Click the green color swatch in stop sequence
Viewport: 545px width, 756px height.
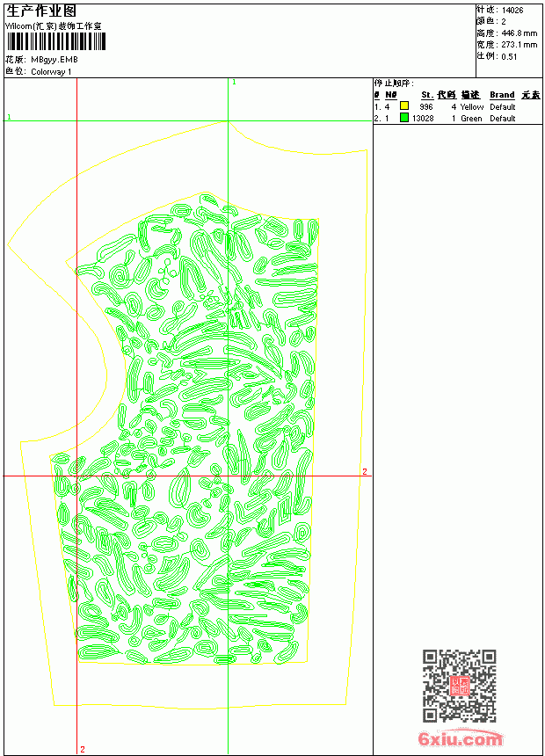pos(404,117)
